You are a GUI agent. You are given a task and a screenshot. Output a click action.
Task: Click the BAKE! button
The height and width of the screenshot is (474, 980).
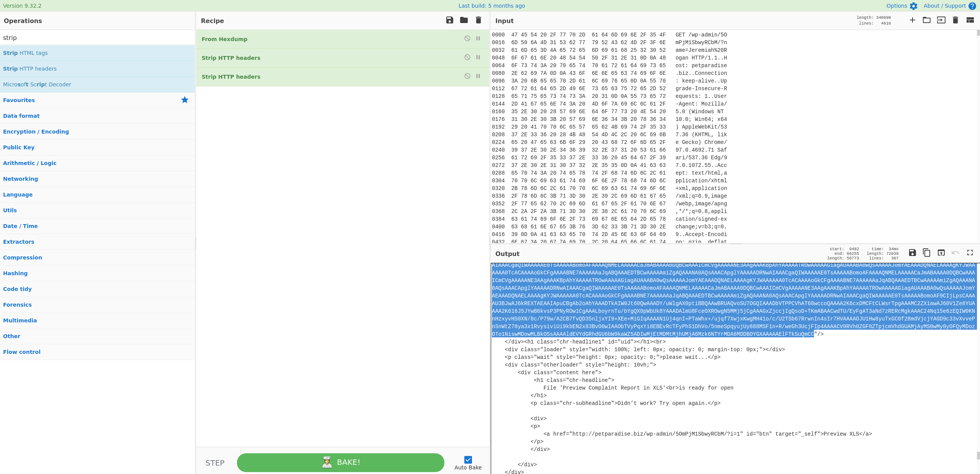pos(340,462)
